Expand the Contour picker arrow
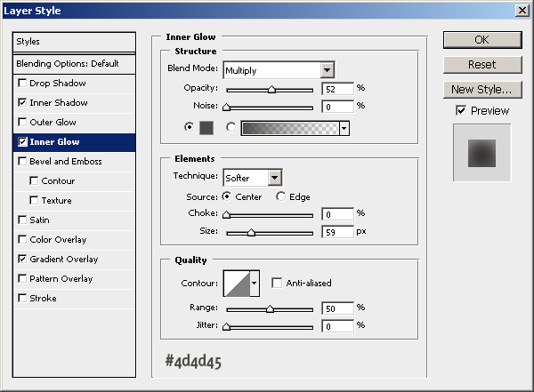534x392 pixels. pyautogui.click(x=255, y=283)
